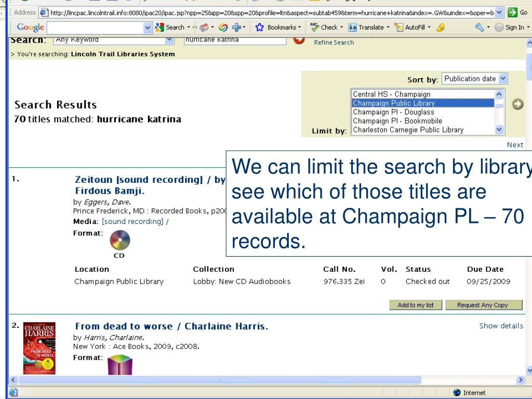The height and width of the screenshot is (399, 532).
Task: Click the Translate toolbar icon
Action: [353, 27]
